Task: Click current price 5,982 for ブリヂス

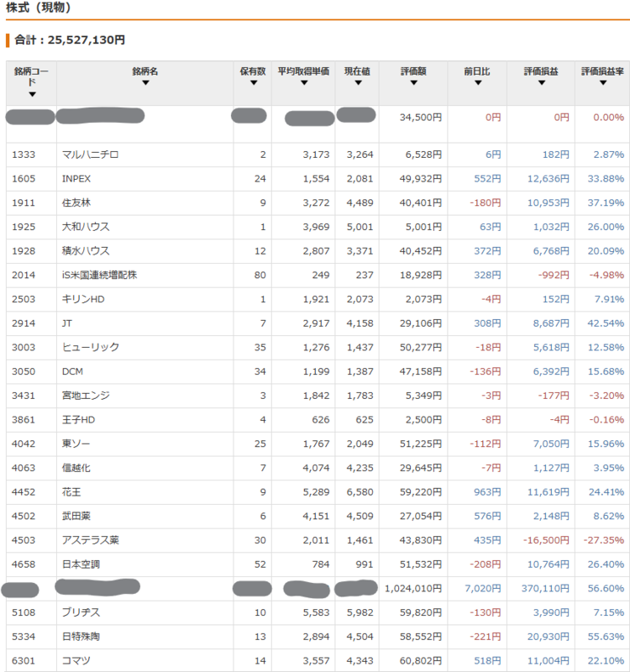Action: tap(360, 612)
